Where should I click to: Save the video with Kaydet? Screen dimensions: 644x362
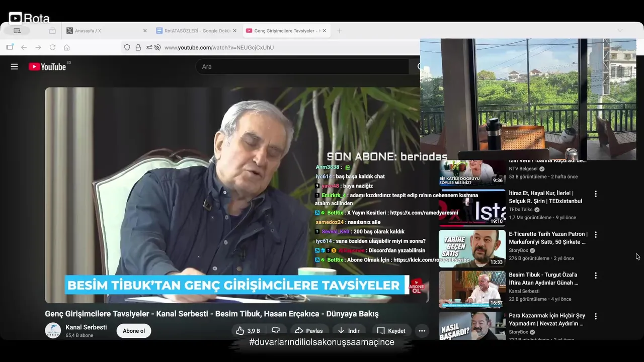tap(391, 331)
